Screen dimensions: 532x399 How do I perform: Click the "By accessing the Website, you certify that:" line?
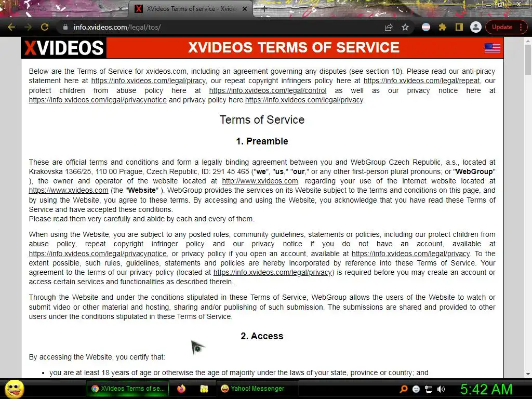click(97, 357)
